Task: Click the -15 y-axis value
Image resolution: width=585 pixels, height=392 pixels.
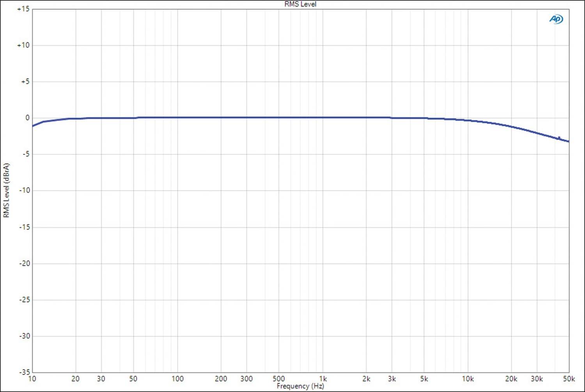Action: (25, 227)
